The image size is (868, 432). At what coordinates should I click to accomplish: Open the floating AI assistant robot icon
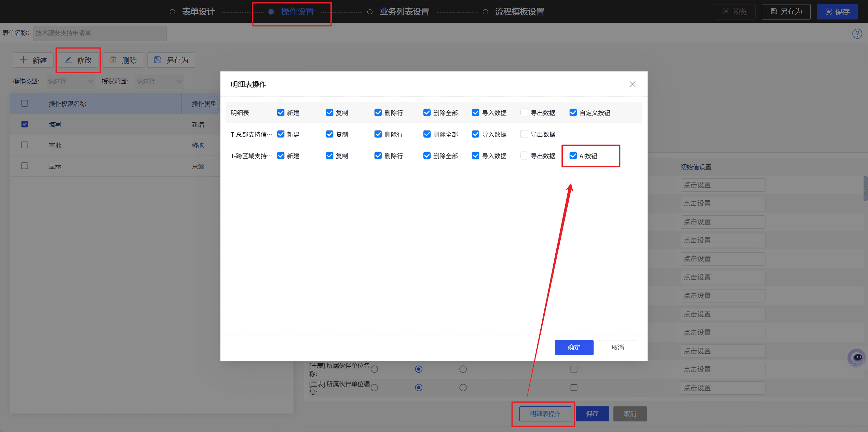pyautogui.click(x=856, y=357)
